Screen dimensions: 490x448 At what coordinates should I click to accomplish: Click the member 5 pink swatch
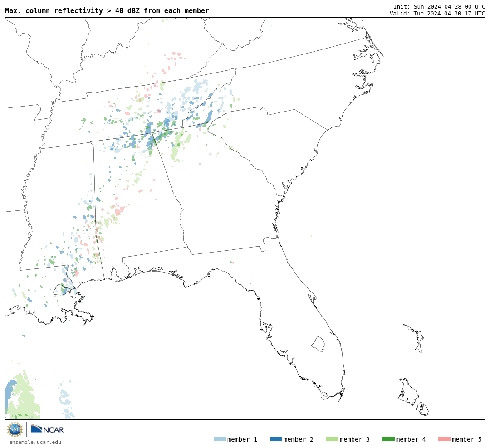point(444,439)
